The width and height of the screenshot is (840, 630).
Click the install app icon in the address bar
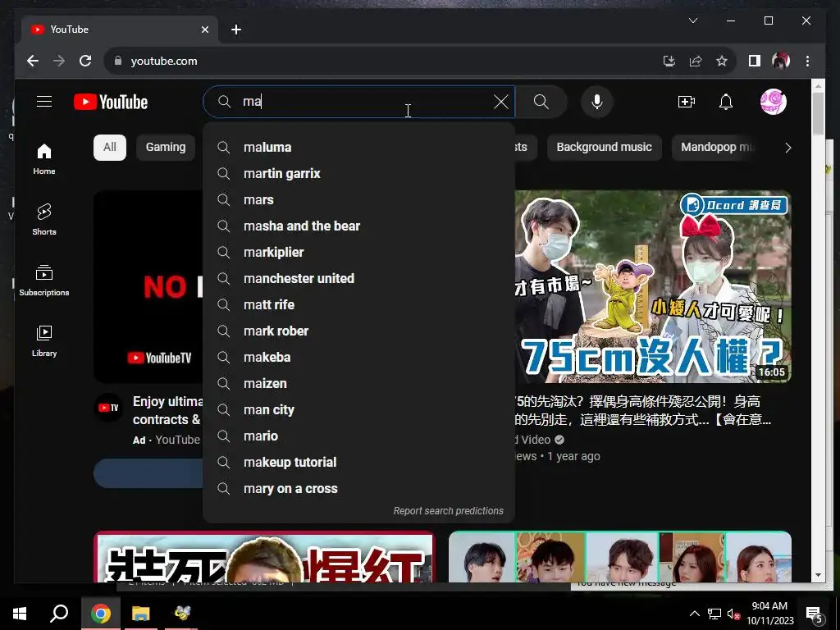[669, 61]
